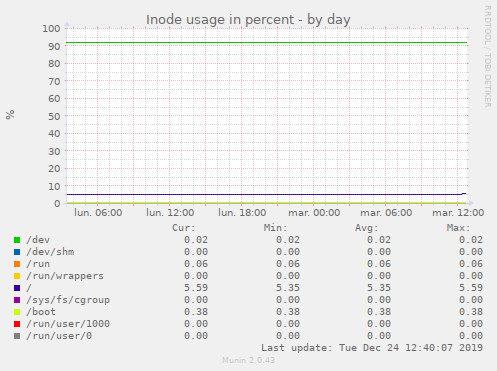The image size is (497, 371).
Task: Click the 'Cur:' column header
Action: 184,228
